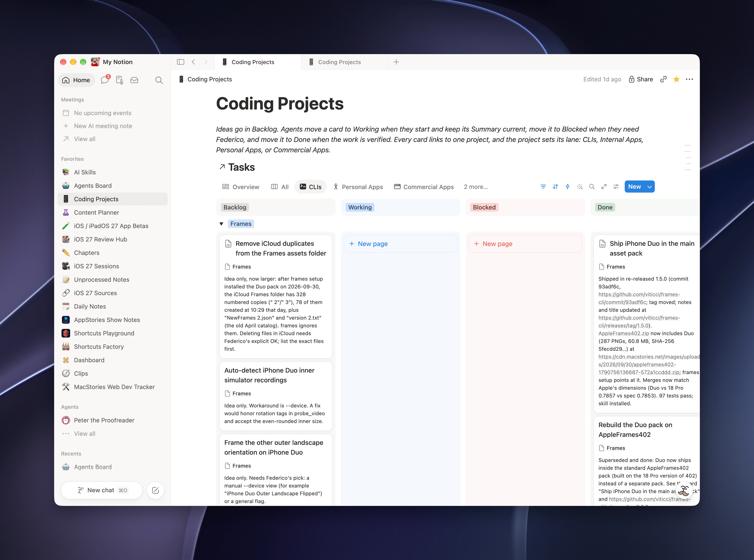Open the Notion chat notifications icon
The image size is (754, 560).
point(105,80)
